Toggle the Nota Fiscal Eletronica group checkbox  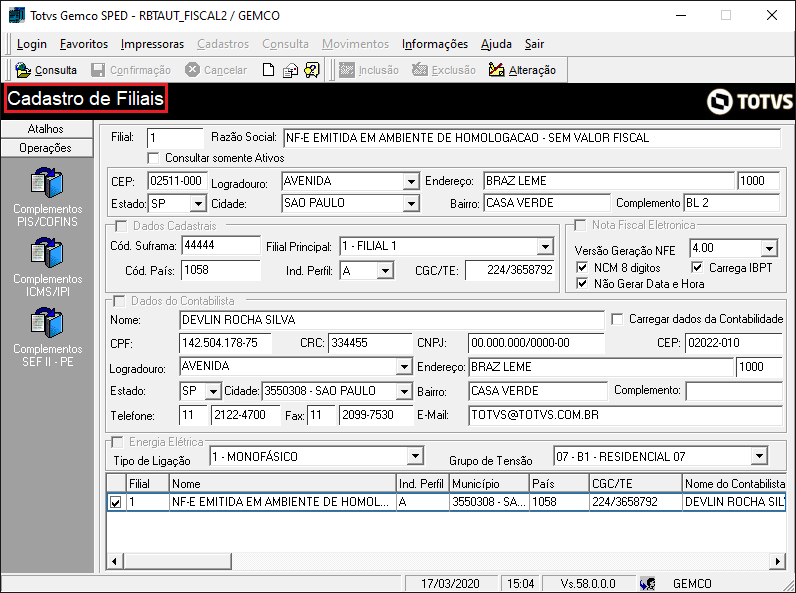click(580, 224)
